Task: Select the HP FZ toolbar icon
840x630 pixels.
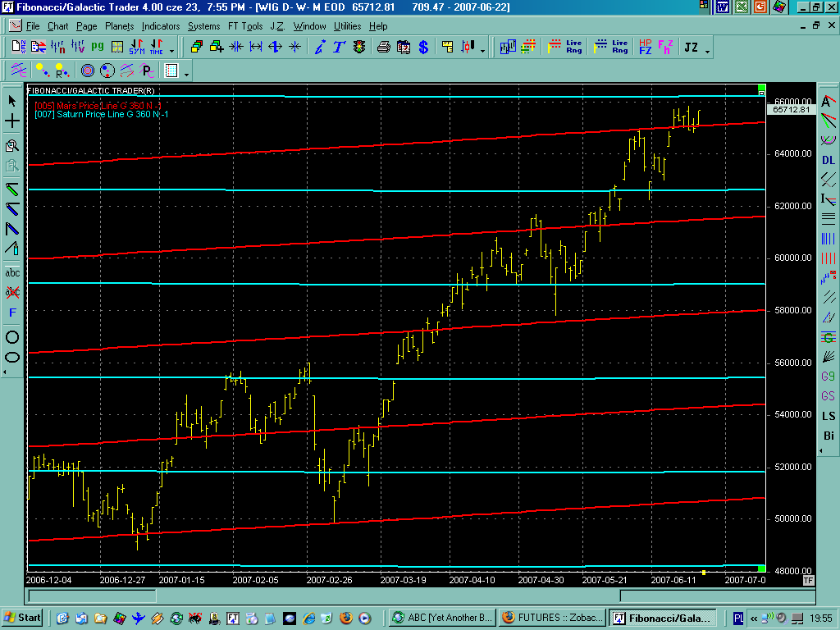Action: coord(645,47)
